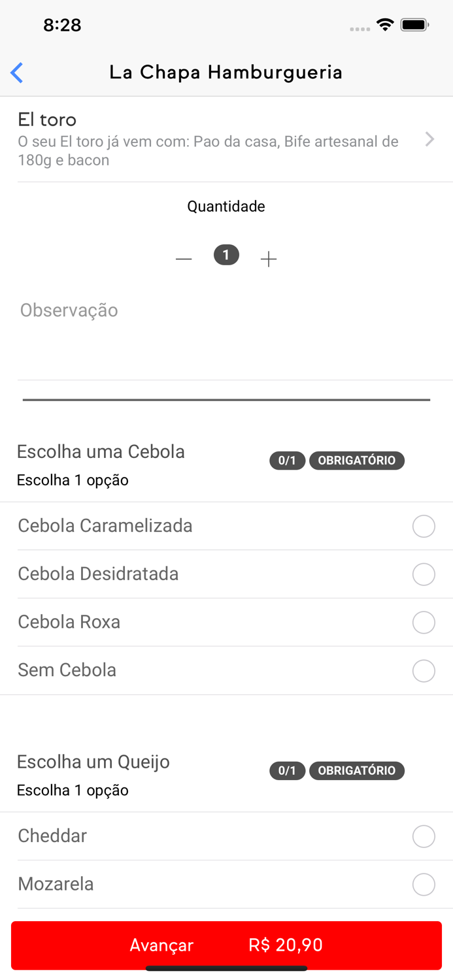Tap OBRIGATÓRIO badge for Queijo section
The width and height of the screenshot is (453, 980).
pos(356,771)
